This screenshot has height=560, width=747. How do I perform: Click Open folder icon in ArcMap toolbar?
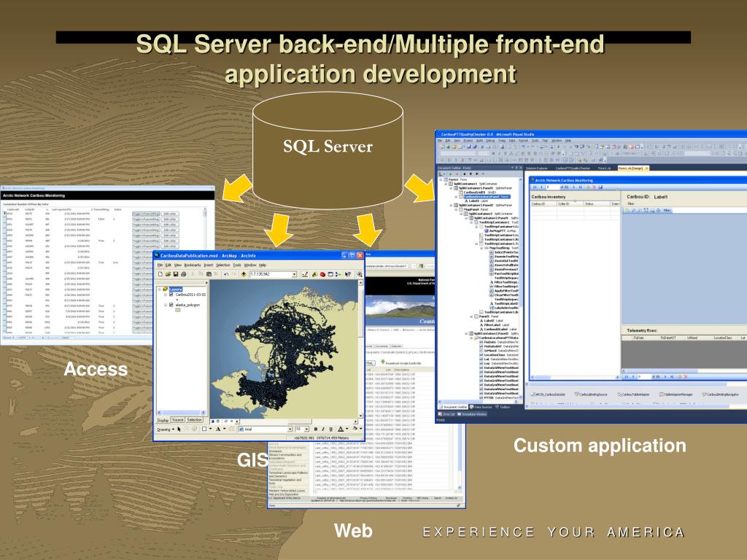pyautogui.click(x=169, y=274)
